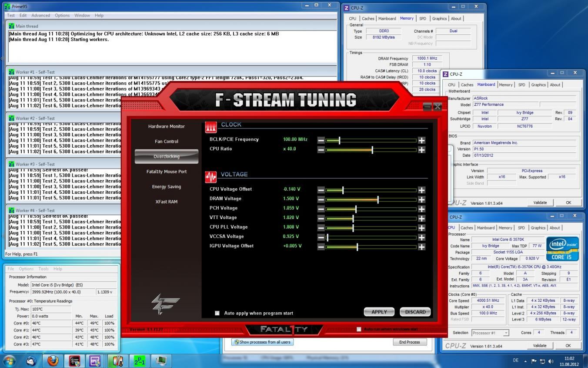Click DE language indicator in taskbar
The image size is (588, 368).
515,361
